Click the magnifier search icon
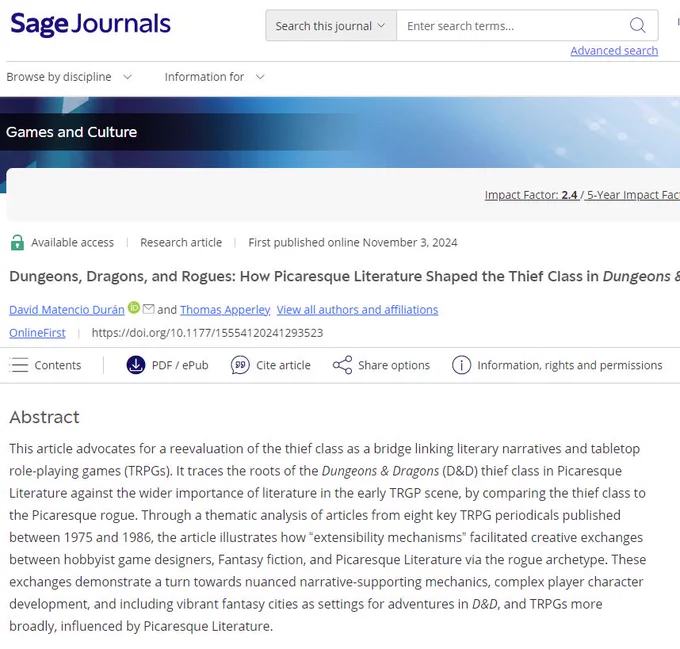680x649 pixels. 637,26
